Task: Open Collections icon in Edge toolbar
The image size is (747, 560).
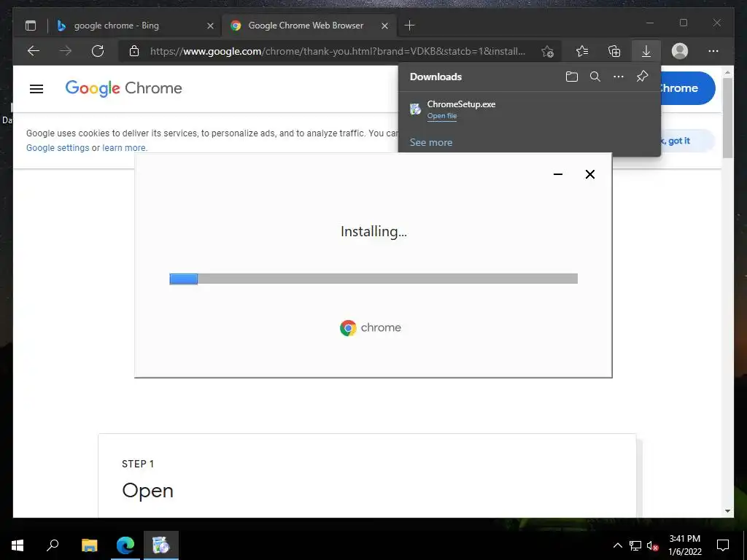Action: (x=614, y=51)
